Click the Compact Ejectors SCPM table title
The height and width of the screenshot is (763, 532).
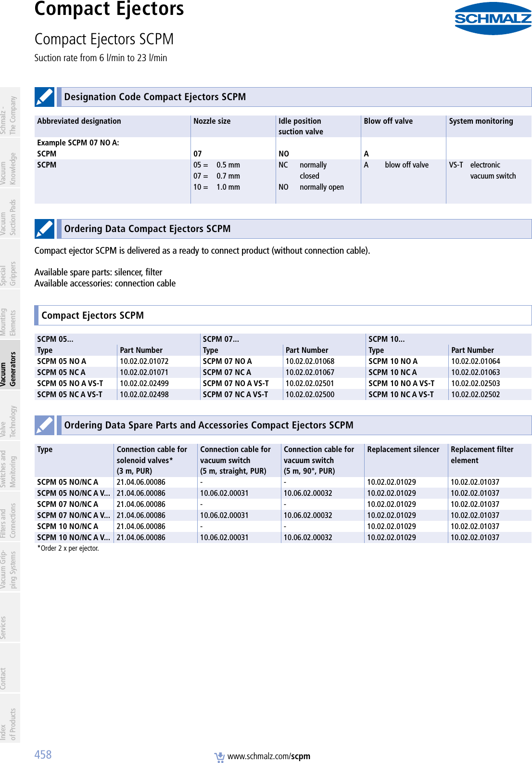92,315
